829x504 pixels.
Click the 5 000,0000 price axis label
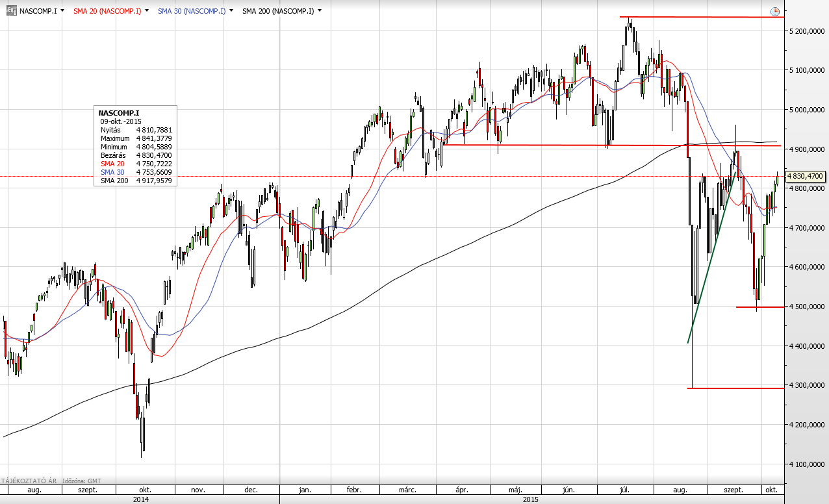pos(806,110)
